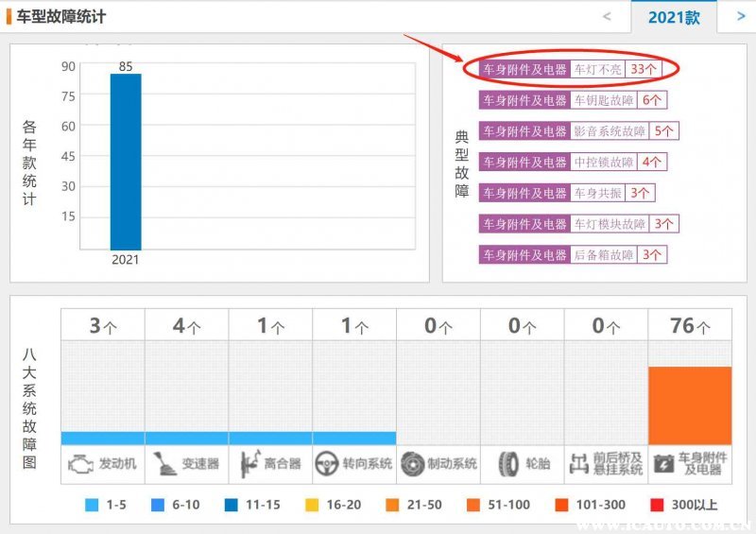The width and height of the screenshot is (756, 534).
Task: Click the 影音系统故障 5个 fault entry
Action: (578, 131)
